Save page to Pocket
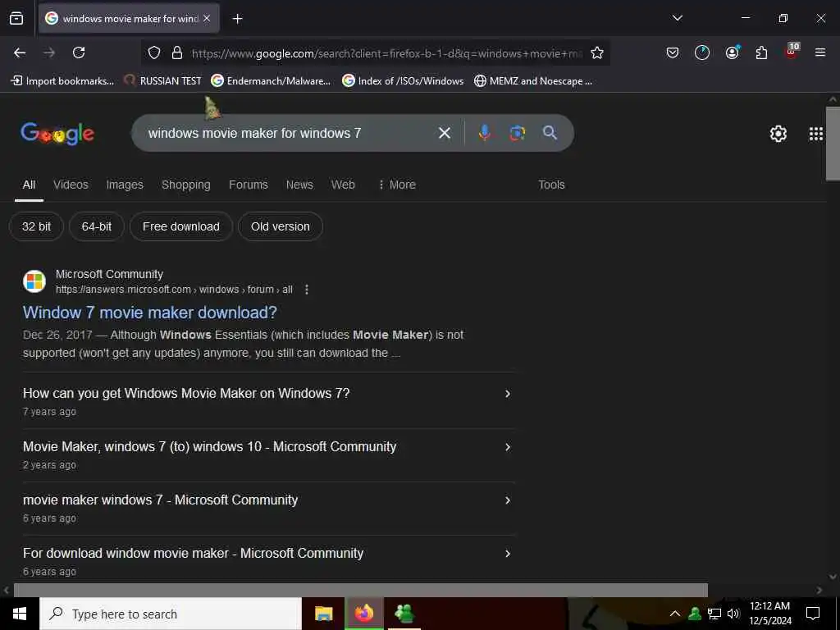Screen dimensions: 840x630 pos(673,52)
